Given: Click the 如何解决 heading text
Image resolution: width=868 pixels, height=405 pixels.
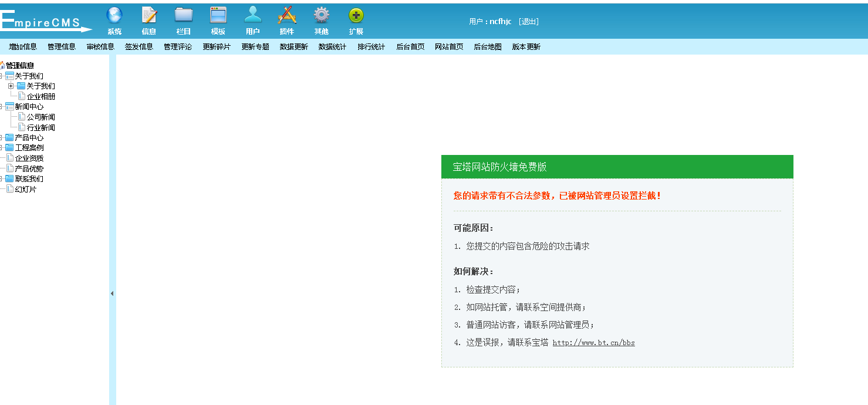Looking at the screenshot, I should (x=474, y=271).
